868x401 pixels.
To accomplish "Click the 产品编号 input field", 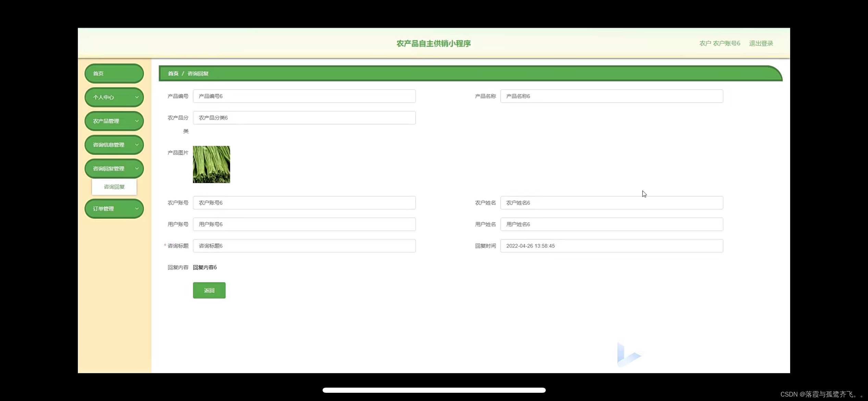I will click(x=304, y=96).
